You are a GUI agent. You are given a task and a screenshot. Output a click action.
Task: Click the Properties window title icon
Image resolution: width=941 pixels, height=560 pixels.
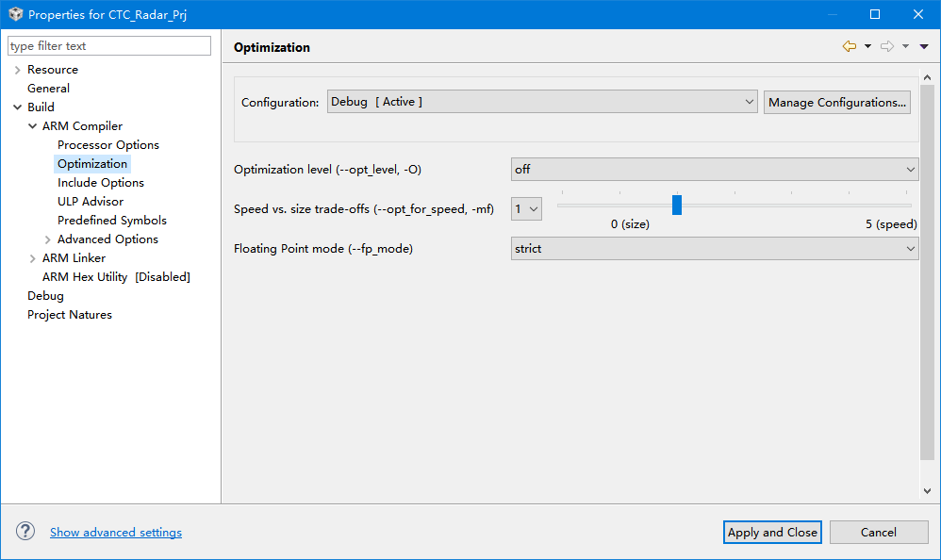[15, 14]
